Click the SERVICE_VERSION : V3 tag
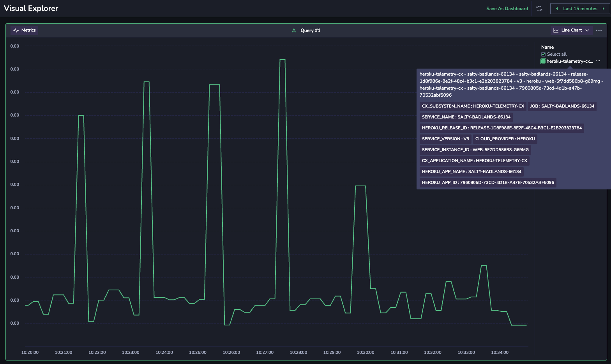The width and height of the screenshot is (611, 364). (x=445, y=139)
